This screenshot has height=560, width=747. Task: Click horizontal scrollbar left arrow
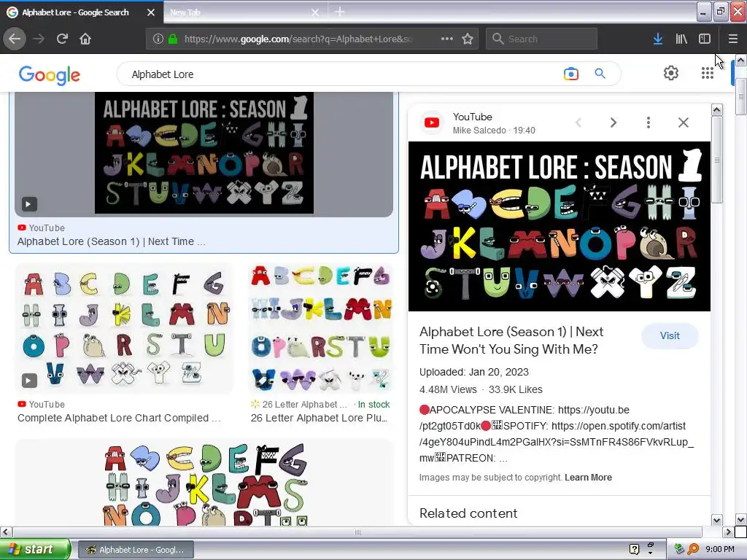point(6,532)
